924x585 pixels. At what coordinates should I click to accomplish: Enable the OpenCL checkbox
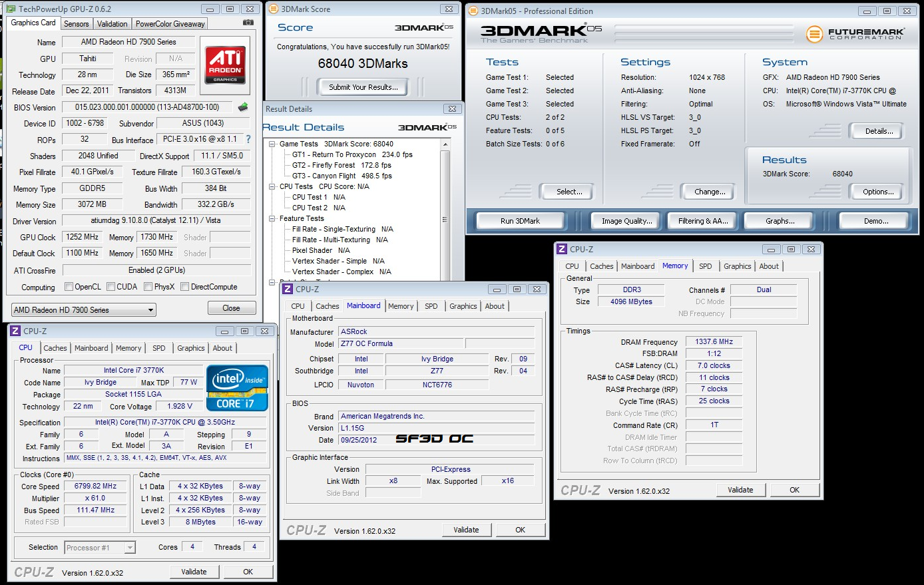[x=69, y=287]
